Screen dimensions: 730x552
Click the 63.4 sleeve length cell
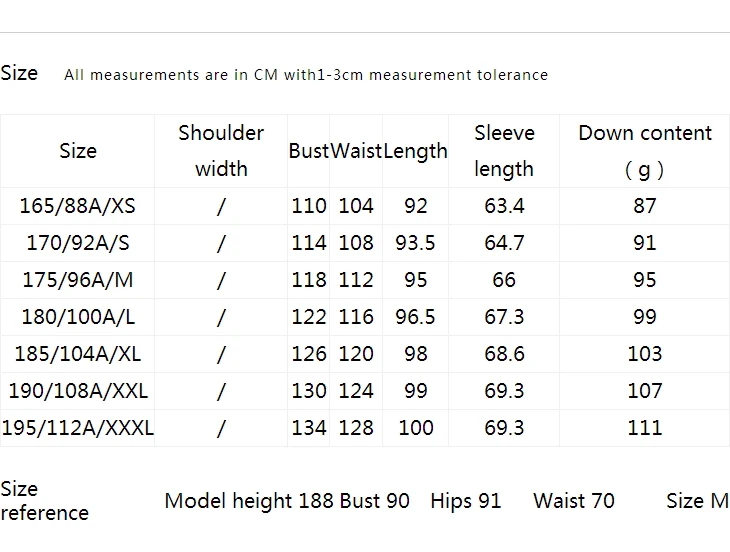coord(504,206)
